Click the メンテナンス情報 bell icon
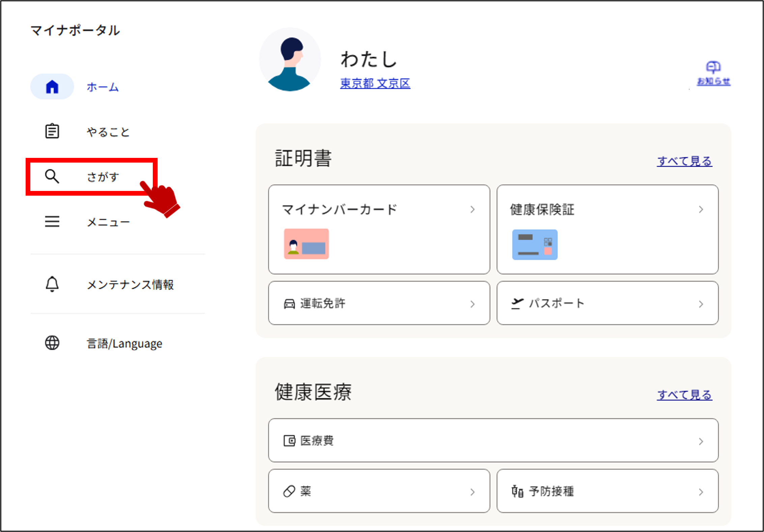The image size is (764, 532). [x=52, y=284]
